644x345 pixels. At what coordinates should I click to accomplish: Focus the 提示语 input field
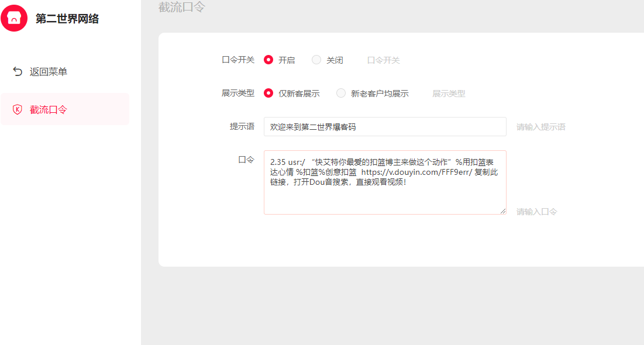[384, 126]
